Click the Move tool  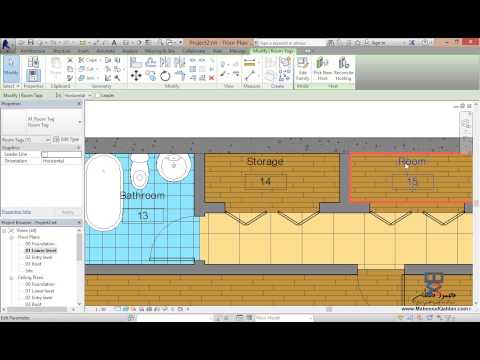coord(136,76)
